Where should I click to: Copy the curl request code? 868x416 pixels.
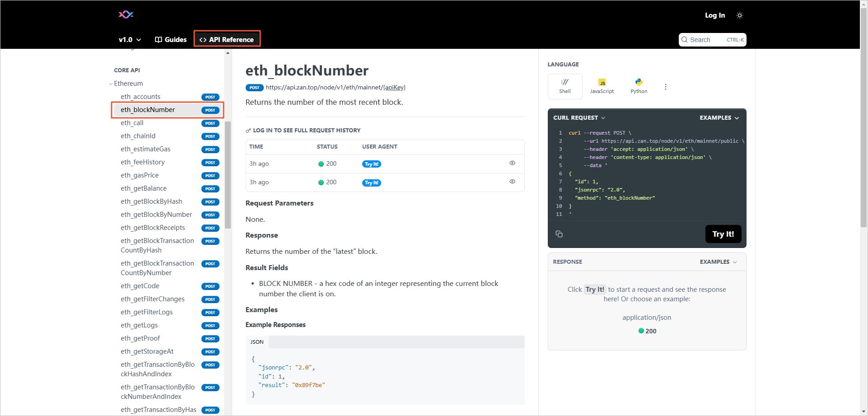pos(559,234)
